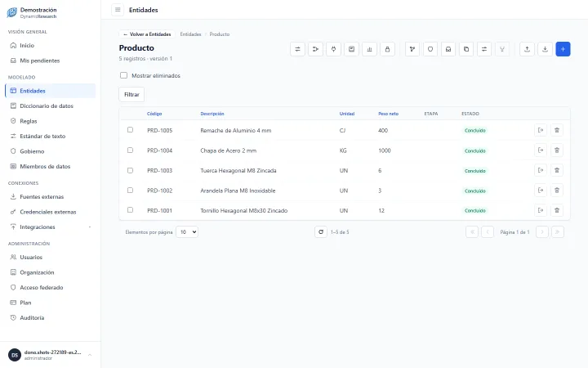Viewport: 588px width, 368px height.
Task: Go to the last page button
Action: pyautogui.click(x=558, y=232)
